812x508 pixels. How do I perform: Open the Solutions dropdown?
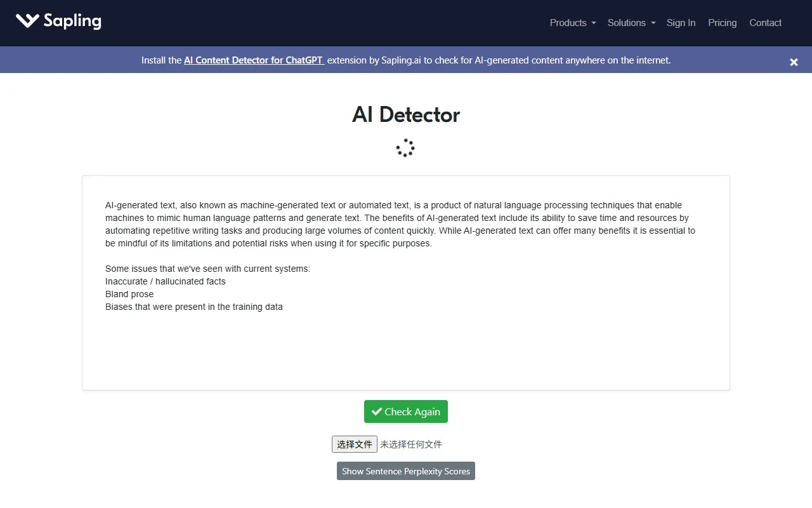tap(627, 23)
